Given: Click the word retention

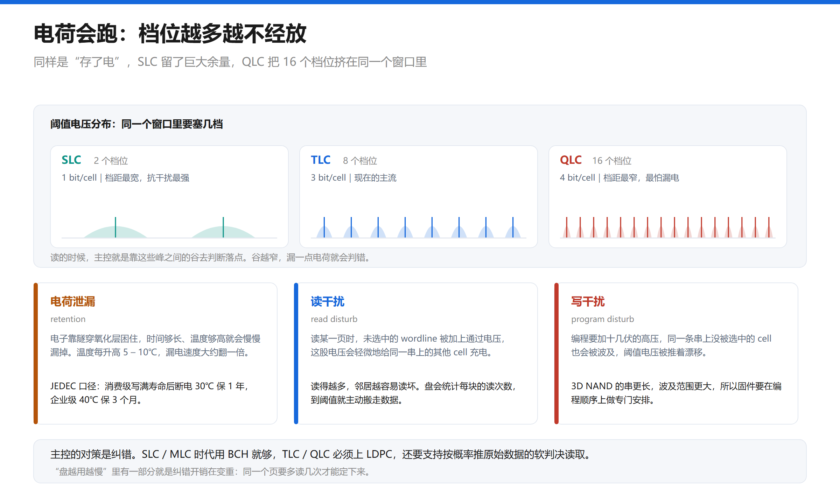Looking at the screenshot, I should 68,319.
